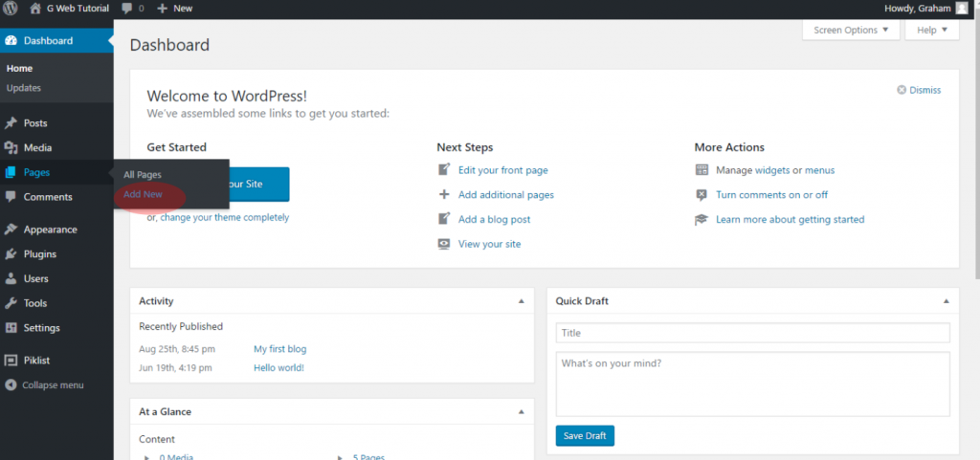Open Media library icon in sidebar

[x=11, y=148]
